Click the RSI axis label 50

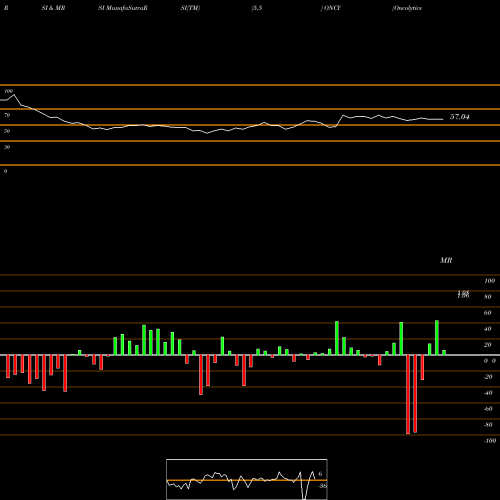click(7, 131)
